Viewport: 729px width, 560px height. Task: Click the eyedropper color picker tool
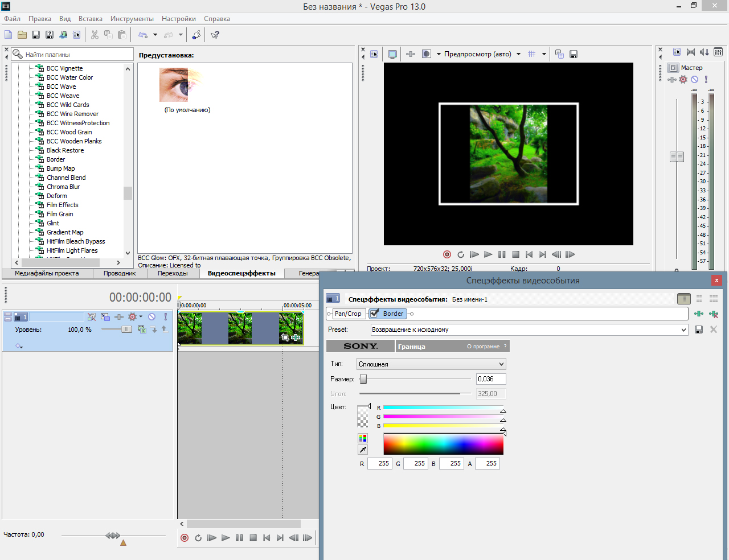[363, 450]
